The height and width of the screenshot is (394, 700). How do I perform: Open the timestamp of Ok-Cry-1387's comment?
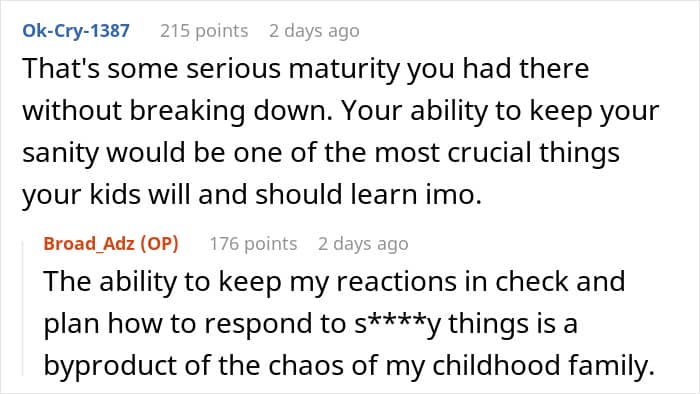(314, 31)
